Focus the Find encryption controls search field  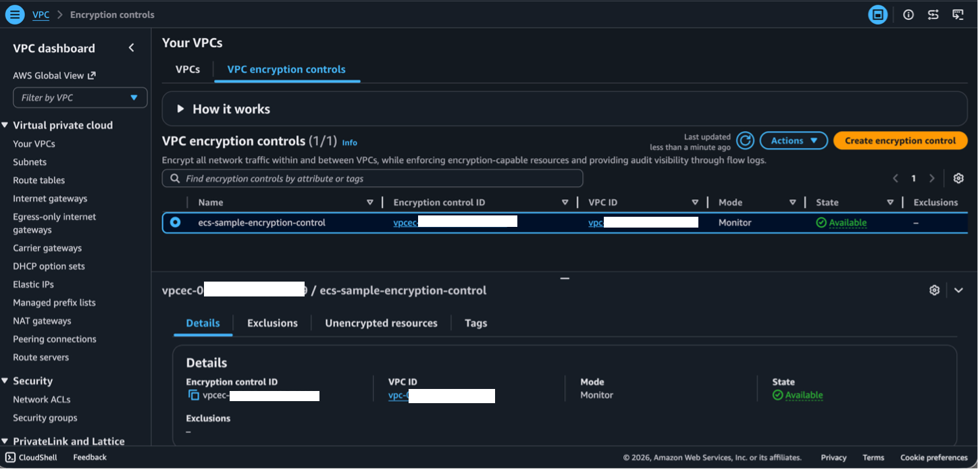pyautogui.click(x=373, y=178)
